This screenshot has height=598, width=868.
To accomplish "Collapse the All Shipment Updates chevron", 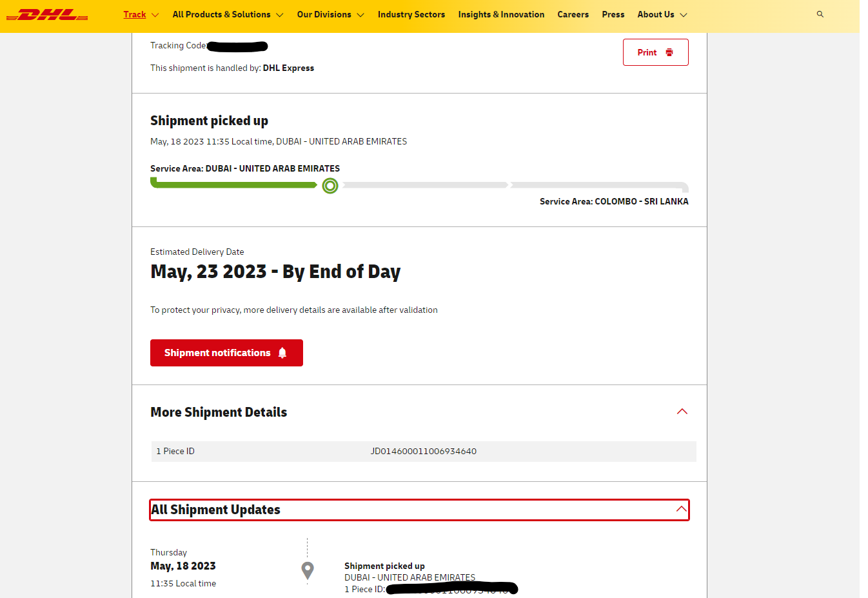I will (682, 509).
